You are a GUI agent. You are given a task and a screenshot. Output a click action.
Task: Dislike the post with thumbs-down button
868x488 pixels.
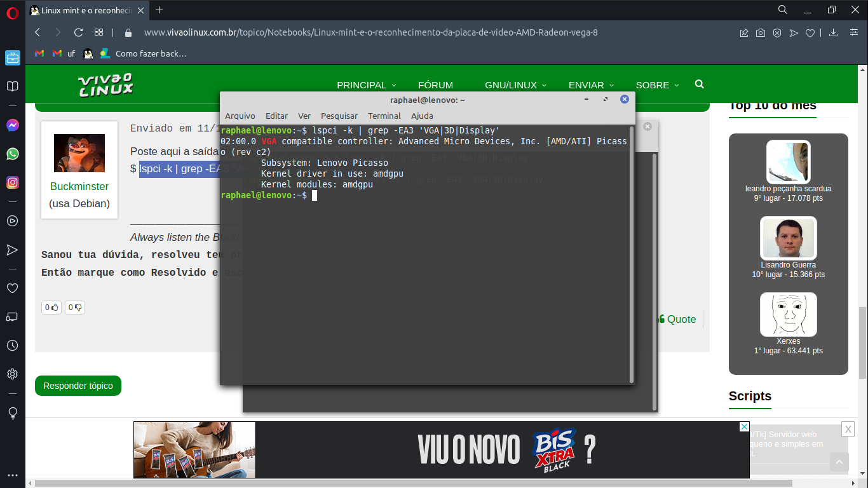coord(75,308)
